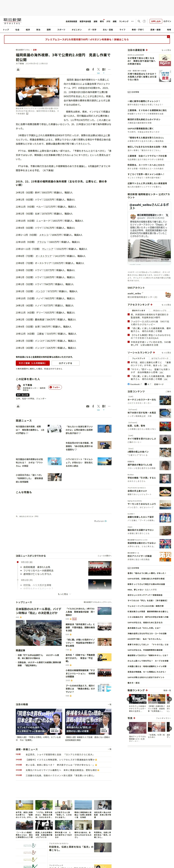Open the 政治 navigation tab

[x=38, y=30]
